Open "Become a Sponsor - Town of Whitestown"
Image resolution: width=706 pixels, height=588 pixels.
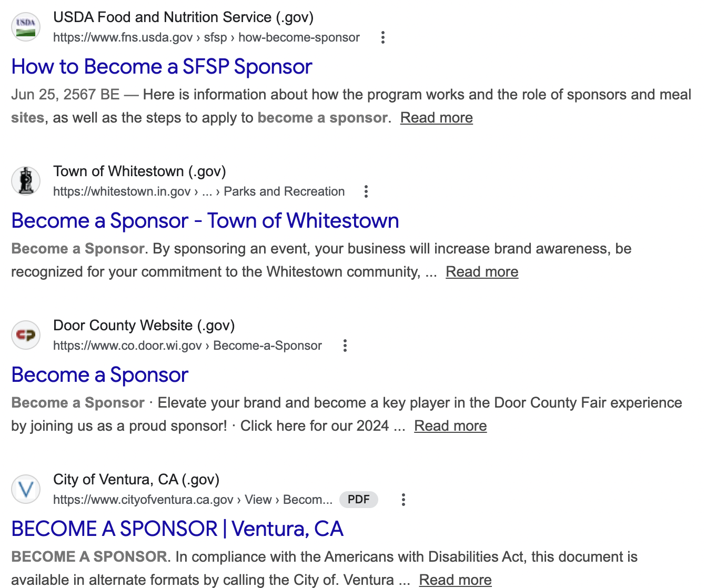point(205,221)
